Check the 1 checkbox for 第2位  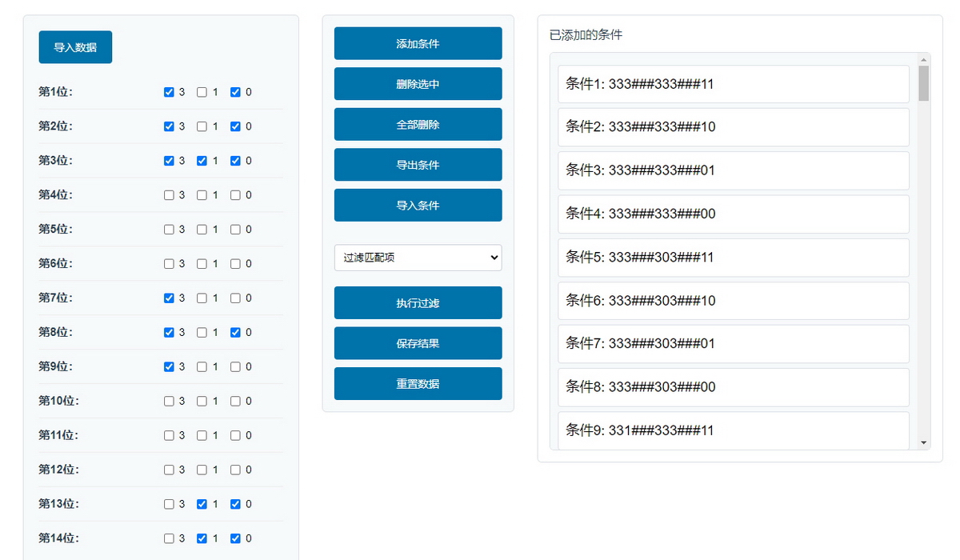(202, 126)
